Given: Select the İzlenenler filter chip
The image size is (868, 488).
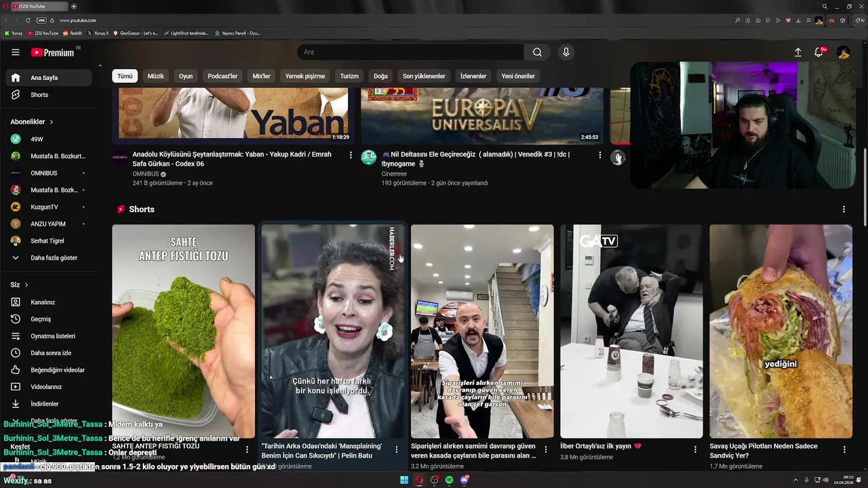Looking at the screenshot, I should click(x=473, y=76).
